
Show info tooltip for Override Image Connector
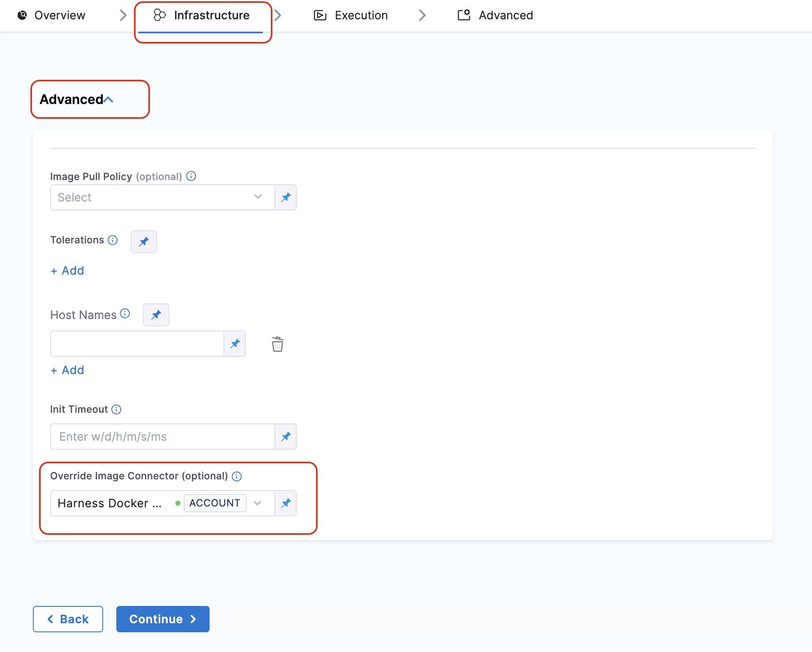(237, 476)
